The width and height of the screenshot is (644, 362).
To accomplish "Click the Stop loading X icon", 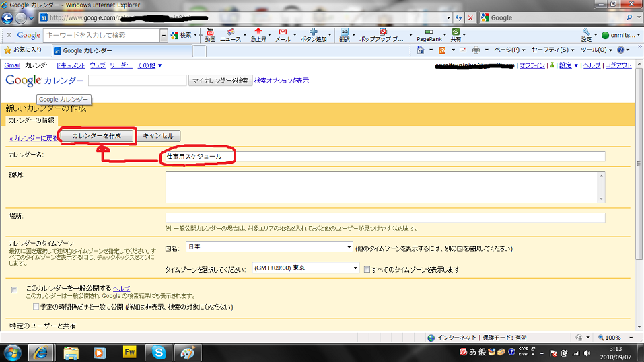I will coord(470,17).
